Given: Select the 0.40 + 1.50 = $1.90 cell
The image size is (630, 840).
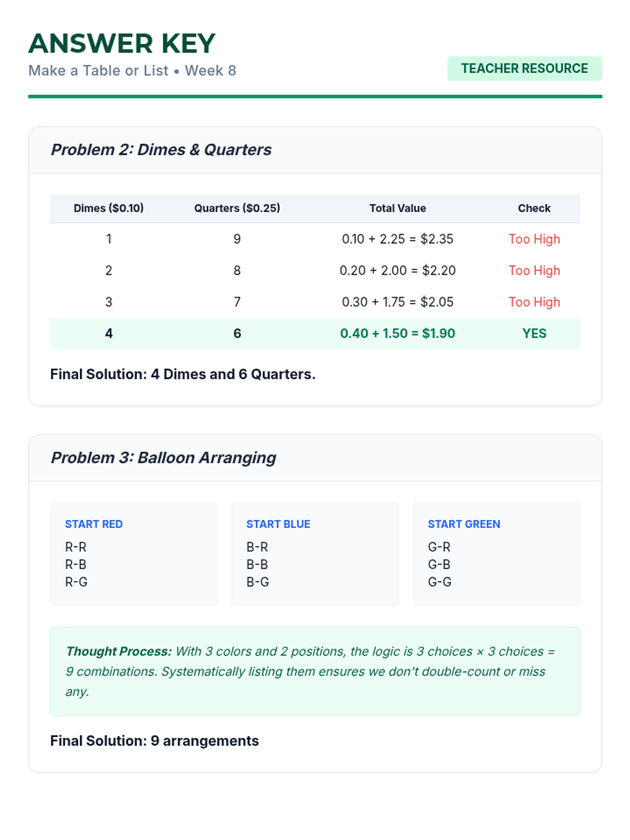Looking at the screenshot, I should point(397,333).
